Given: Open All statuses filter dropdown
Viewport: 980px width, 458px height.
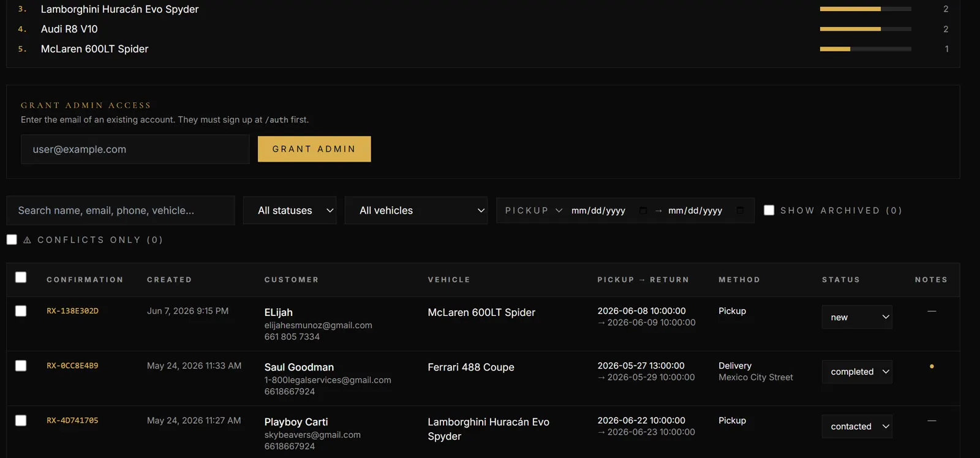Looking at the screenshot, I should (290, 210).
